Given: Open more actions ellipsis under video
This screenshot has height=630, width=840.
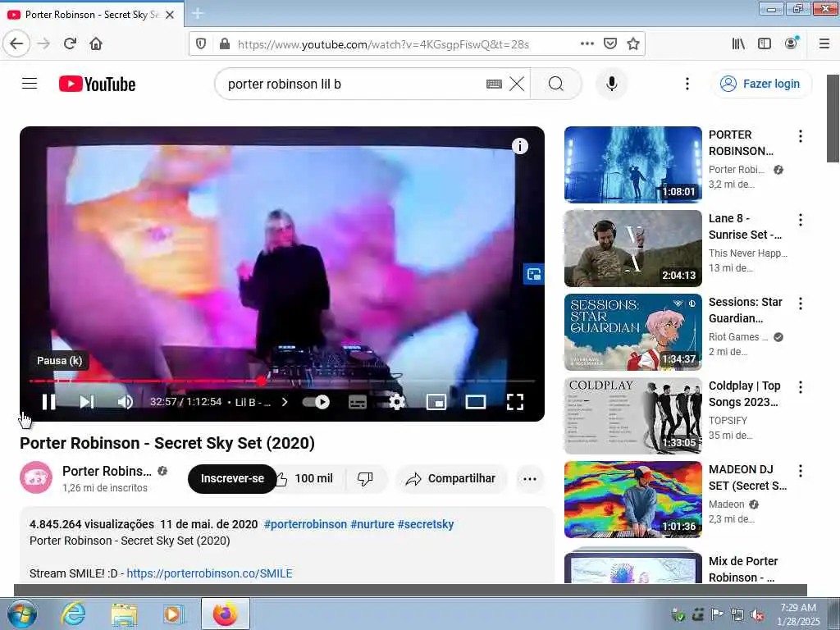Looking at the screenshot, I should pos(530,478).
